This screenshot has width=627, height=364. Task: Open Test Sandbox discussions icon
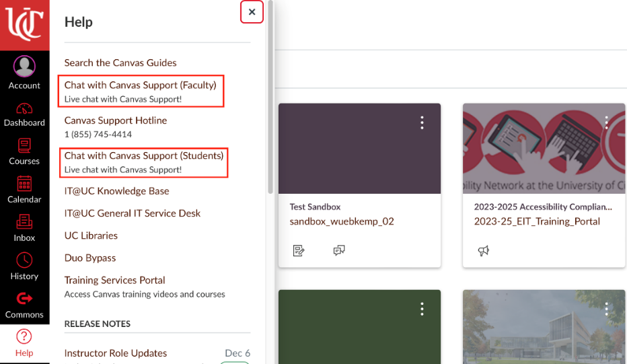[x=339, y=251]
